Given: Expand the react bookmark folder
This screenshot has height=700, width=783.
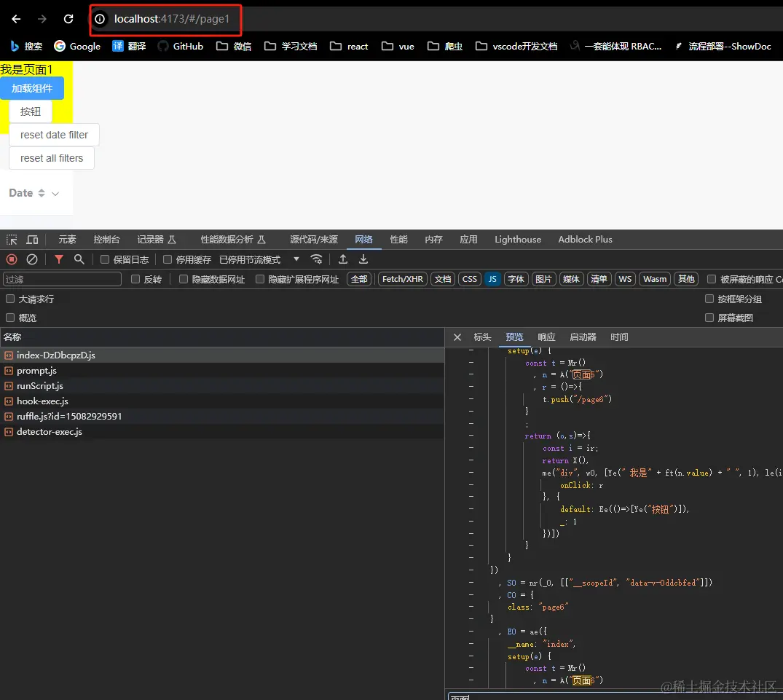Looking at the screenshot, I should click(349, 47).
